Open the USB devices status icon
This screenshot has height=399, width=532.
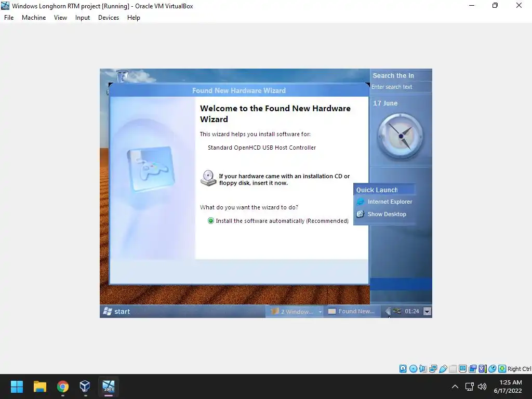443,369
